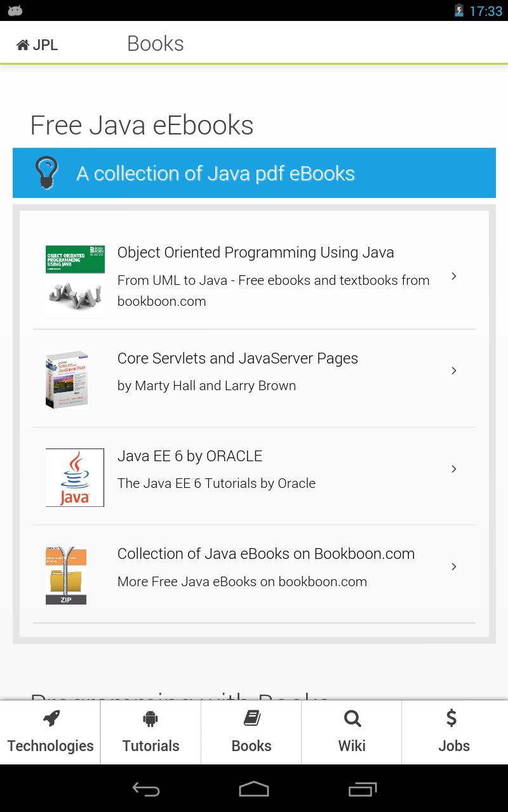508x812 pixels.
Task: Open Java EE 6 by ORACLE title
Action: tap(190, 456)
